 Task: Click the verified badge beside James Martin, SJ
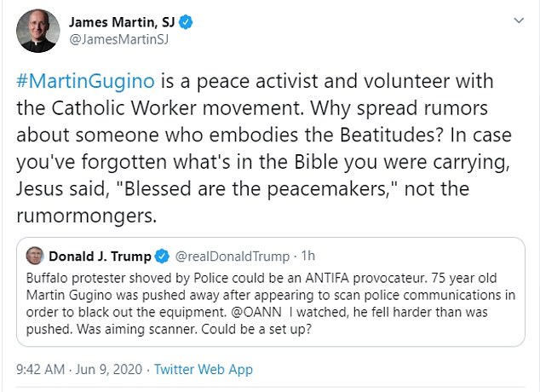[x=184, y=22]
